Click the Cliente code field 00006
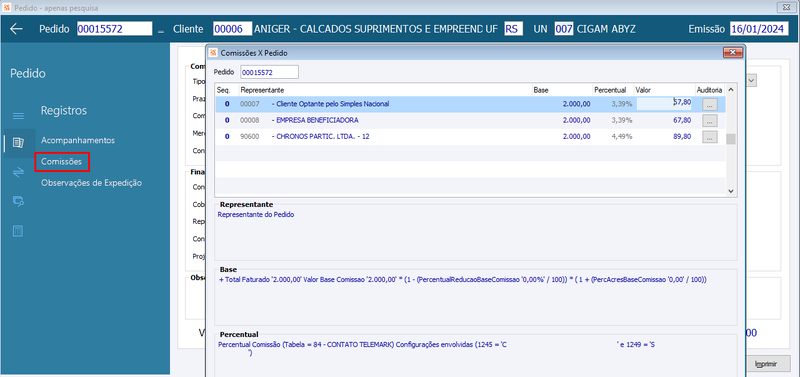 [x=232, y=29]
